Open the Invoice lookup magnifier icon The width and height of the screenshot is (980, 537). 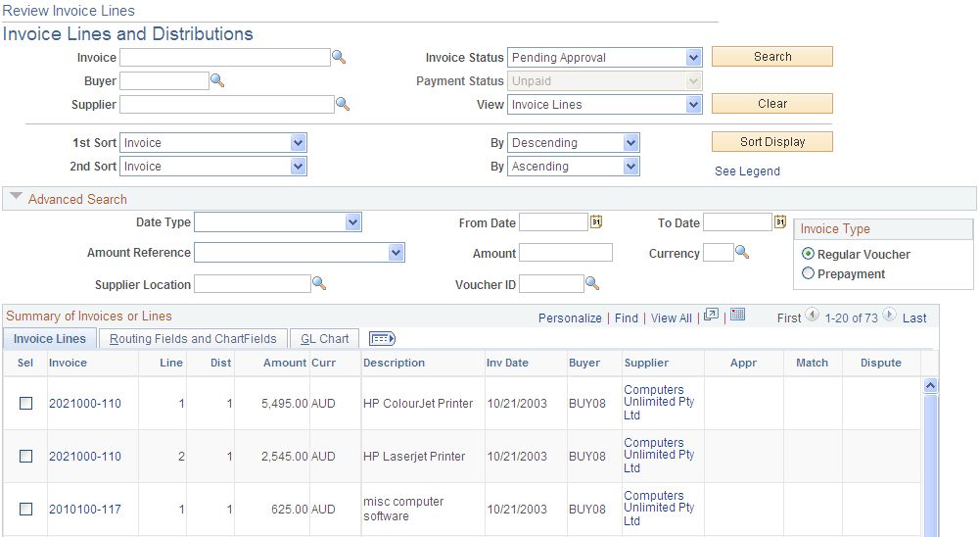click(339, 57)
